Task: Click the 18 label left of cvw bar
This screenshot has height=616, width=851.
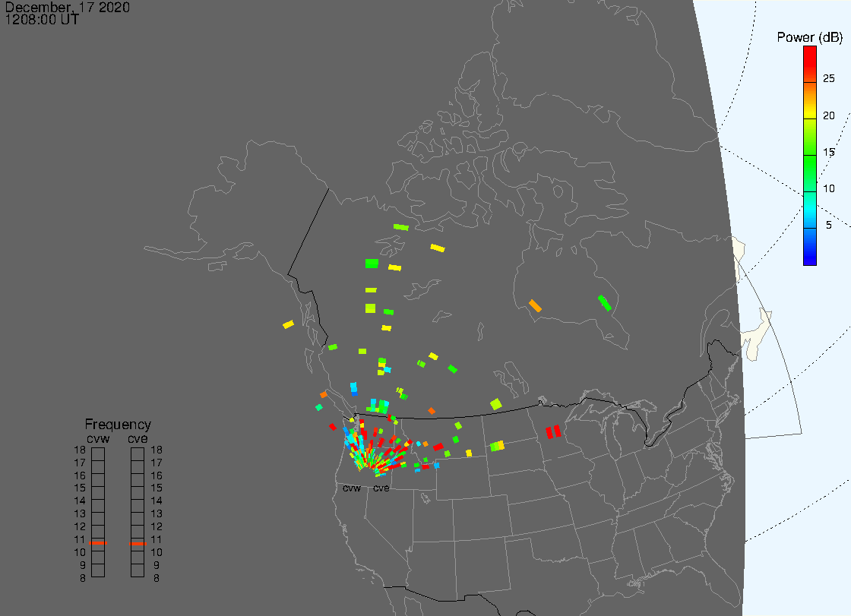Action: [80, 450]
